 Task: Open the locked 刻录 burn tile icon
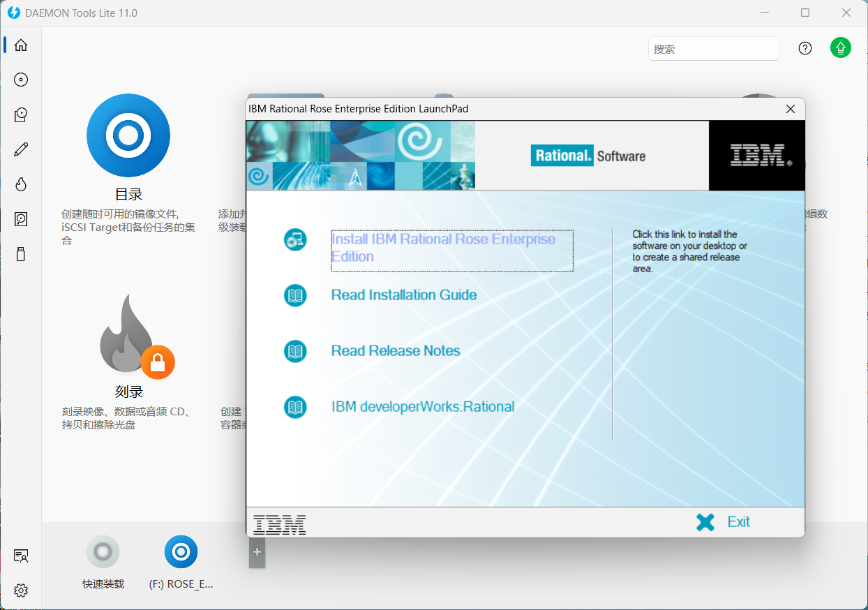[x=137, y=336]
